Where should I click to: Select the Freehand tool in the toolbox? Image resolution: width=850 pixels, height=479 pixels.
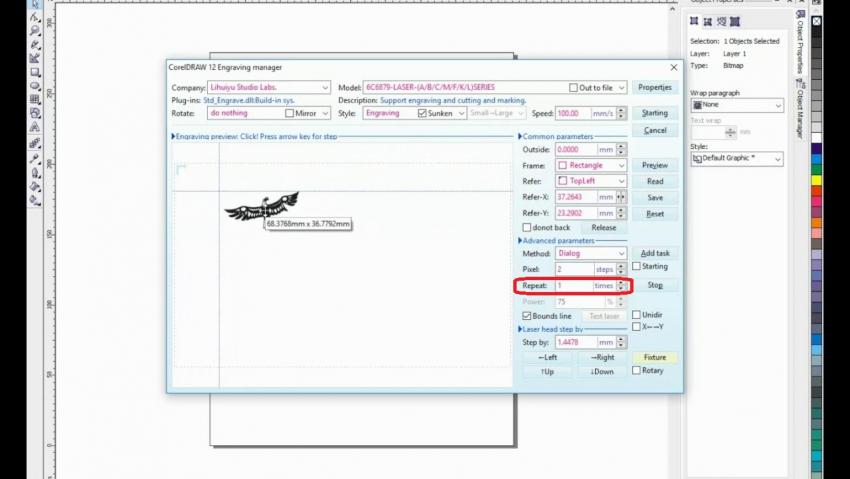coord(35,45)
